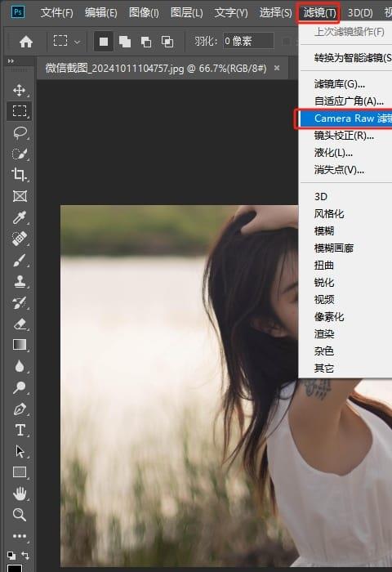The width and height of the screenshot is (392, 572).
Task: Select the Pen tool
Action: [20, 409]
